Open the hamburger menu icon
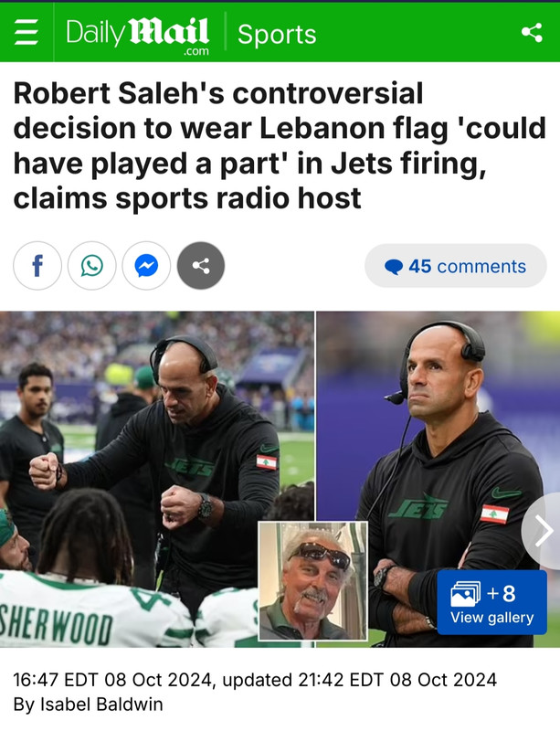Viewport: 560px width, 731px height. (x=26, y=34)
